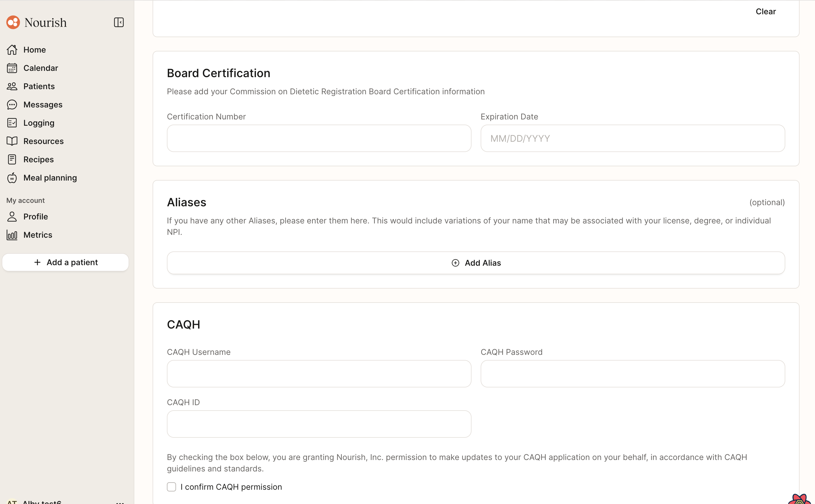Go to Resources in sidebar
Screen dimensions: 815x504
point(43,141)
